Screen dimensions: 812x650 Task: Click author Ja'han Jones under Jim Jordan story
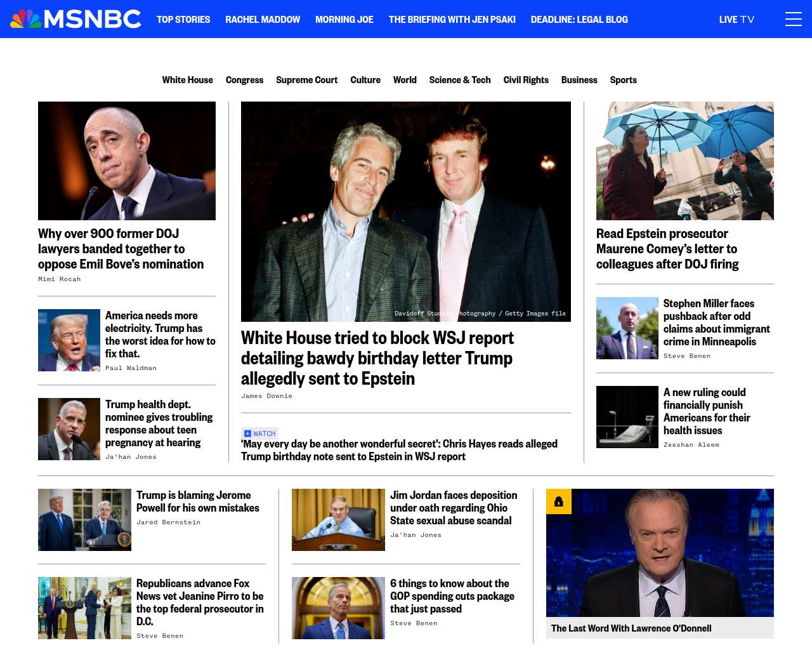coord(416,535)
